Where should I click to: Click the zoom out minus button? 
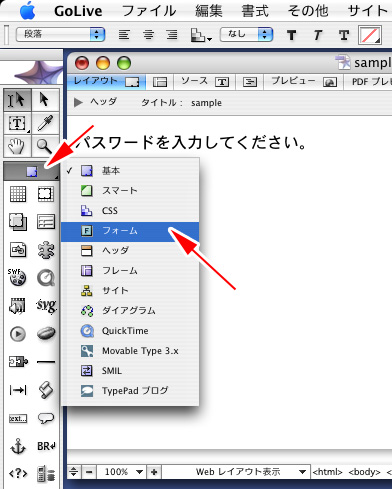point(89,472)
